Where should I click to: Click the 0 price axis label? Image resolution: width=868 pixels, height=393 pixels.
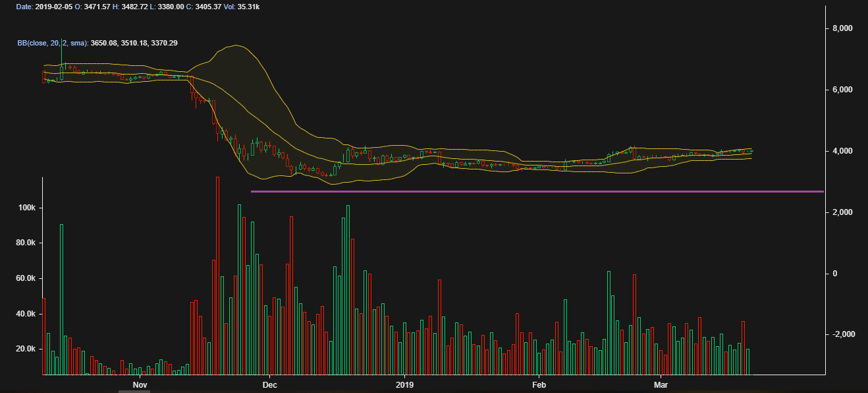click(x=836, y=274)
